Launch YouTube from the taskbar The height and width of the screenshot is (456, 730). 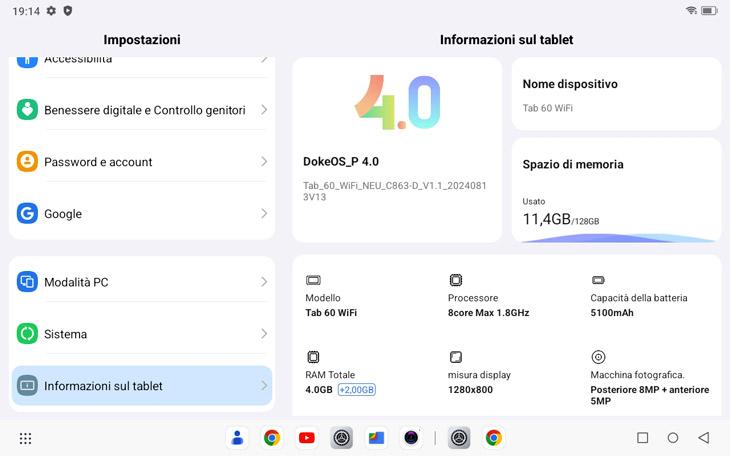[306, 438]
